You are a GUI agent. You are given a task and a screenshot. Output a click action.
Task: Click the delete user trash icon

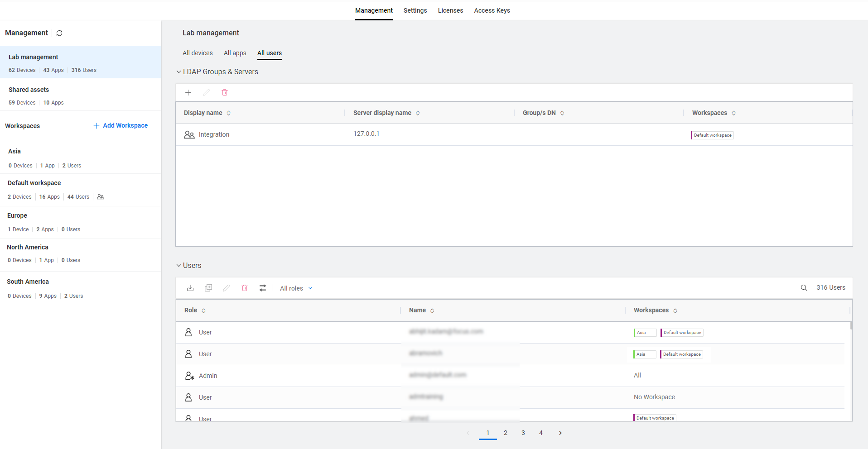tap(245, 288)
